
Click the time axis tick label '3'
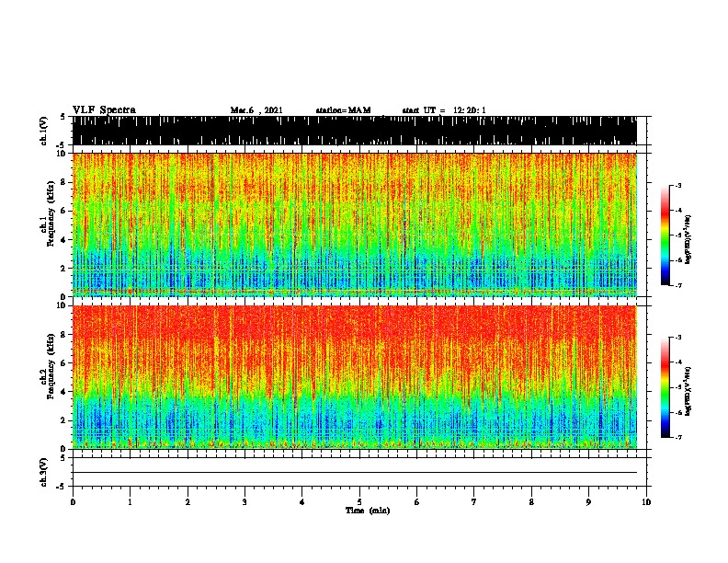click(x=245, y=501)
